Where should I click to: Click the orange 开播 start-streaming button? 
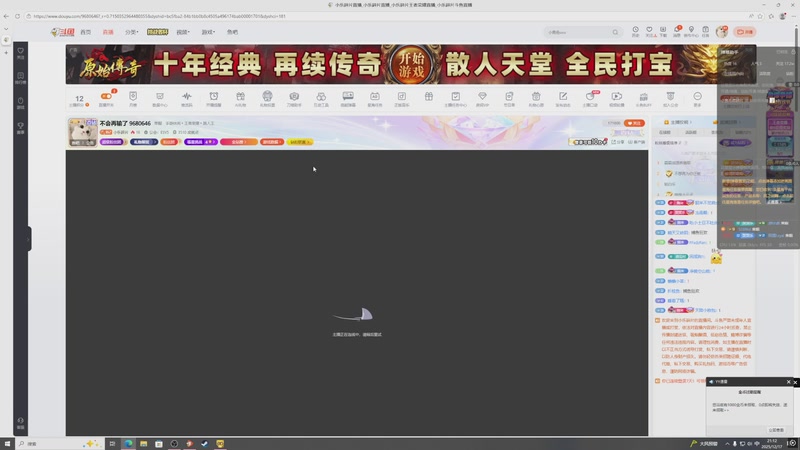[745, 32]
